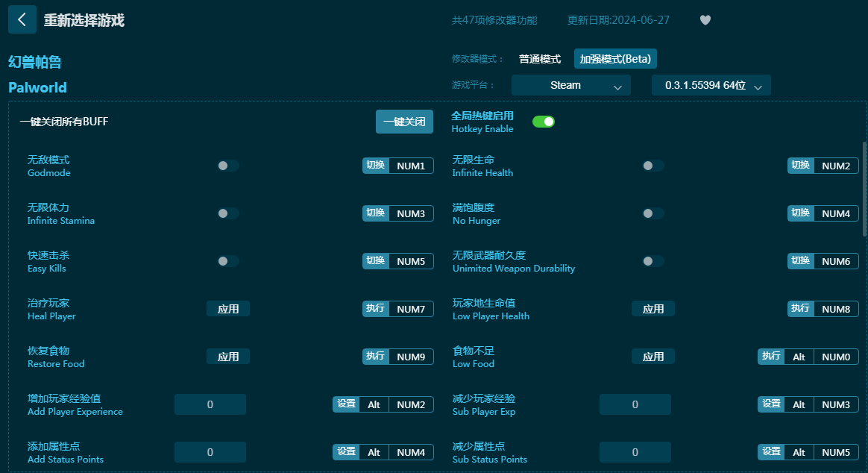Click 设置 button for Add Status Points

[346, 452]
